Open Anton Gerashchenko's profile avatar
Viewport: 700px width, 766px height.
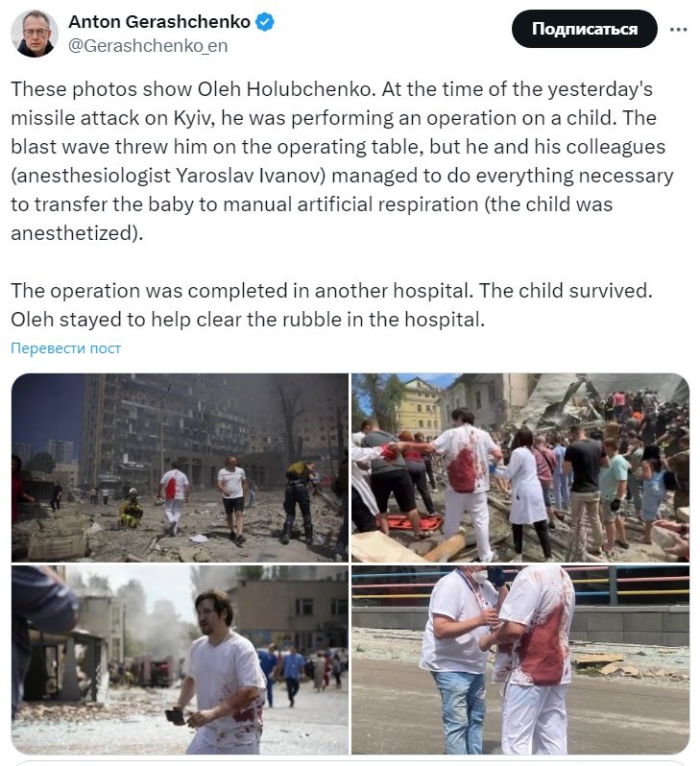(35, 34)
